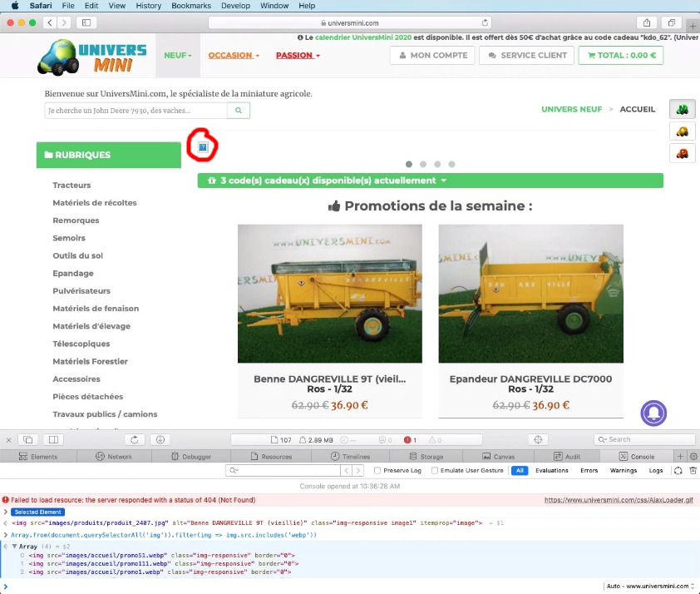Show tab overview icon
This screenshot has height=594, width=700.
671,22
